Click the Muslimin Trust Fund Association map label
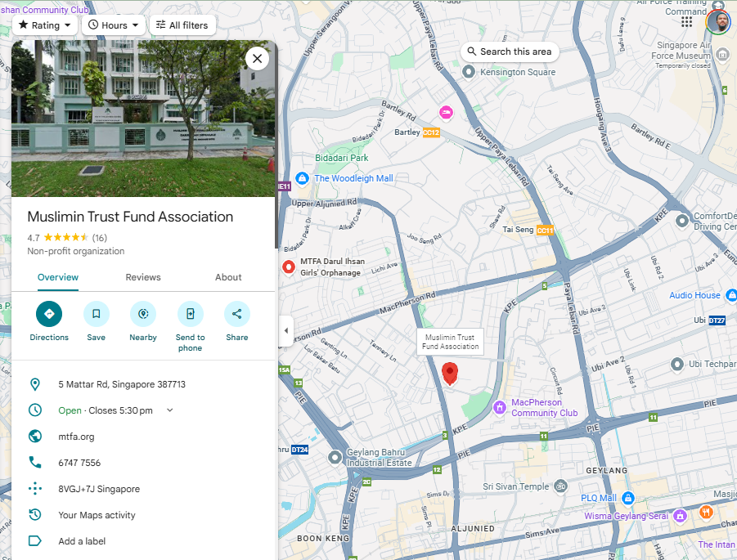The height and width of the screenshot is (560, 737). tap(450, 342)
